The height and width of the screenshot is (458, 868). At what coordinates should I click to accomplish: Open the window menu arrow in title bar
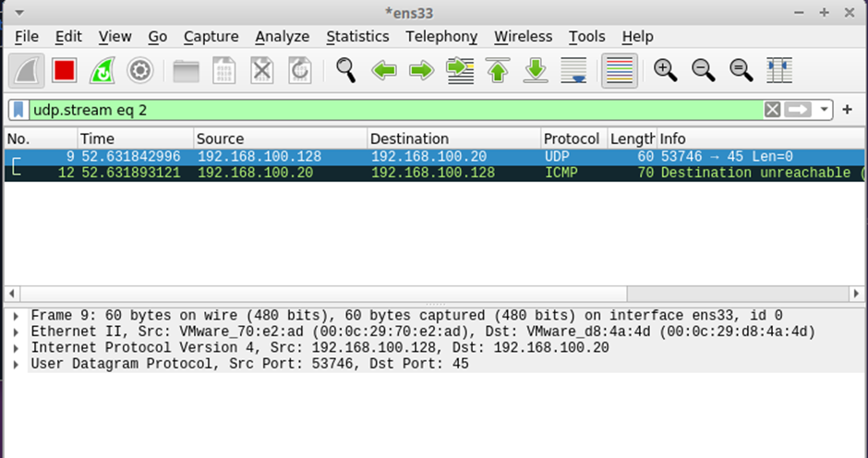(19, 13)
